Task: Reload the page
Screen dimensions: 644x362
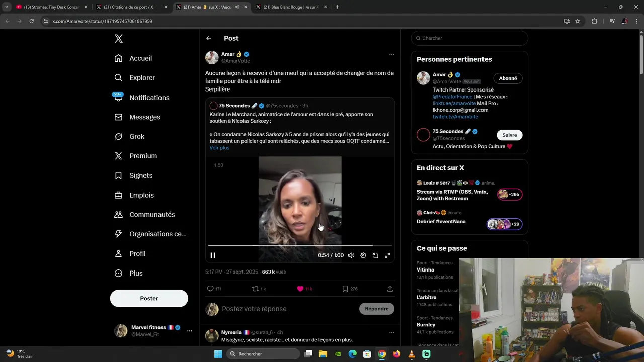Action: 31,21
